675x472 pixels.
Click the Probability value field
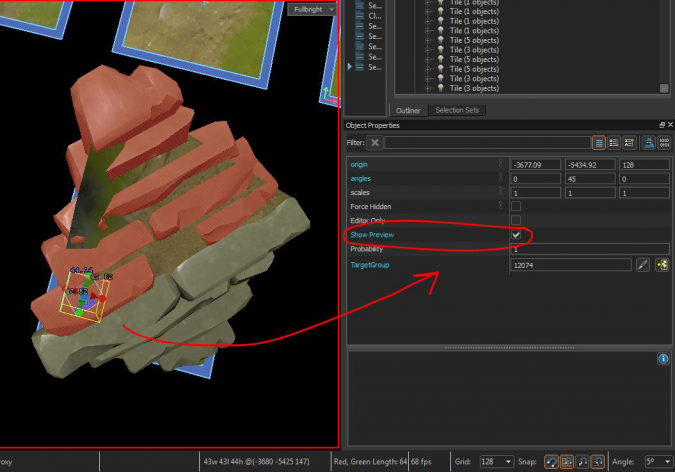[x=588, y=249]
